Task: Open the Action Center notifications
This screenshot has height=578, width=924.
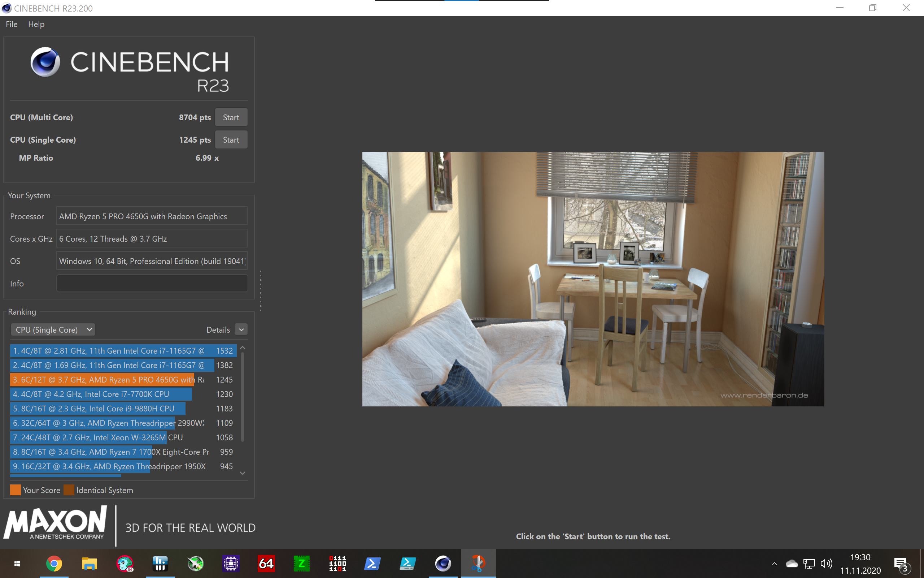Action: pos(902,564)
